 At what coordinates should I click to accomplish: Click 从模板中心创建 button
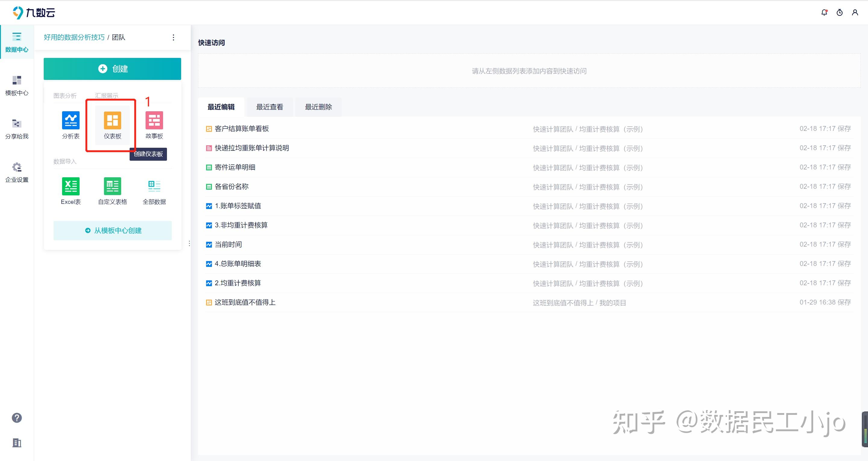[112, 230]
